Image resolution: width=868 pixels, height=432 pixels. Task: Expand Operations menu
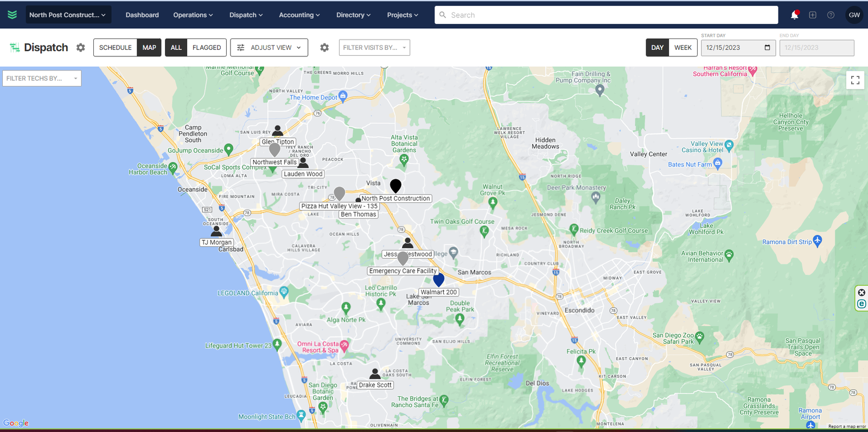tap(193, 15)
